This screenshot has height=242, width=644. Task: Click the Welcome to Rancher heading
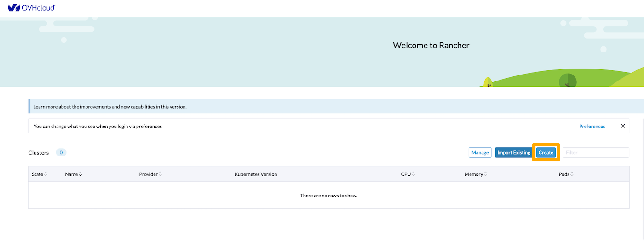[x=431, y=45]
